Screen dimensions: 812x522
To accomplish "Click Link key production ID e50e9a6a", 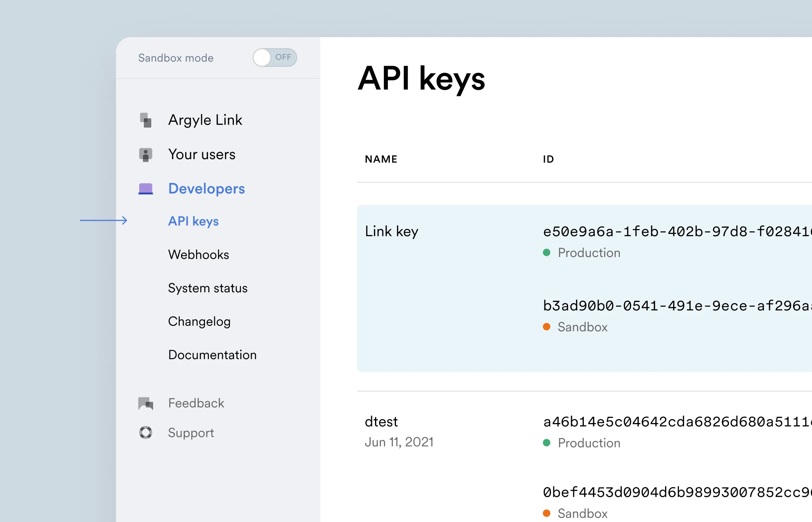I will tap(677, 232).
